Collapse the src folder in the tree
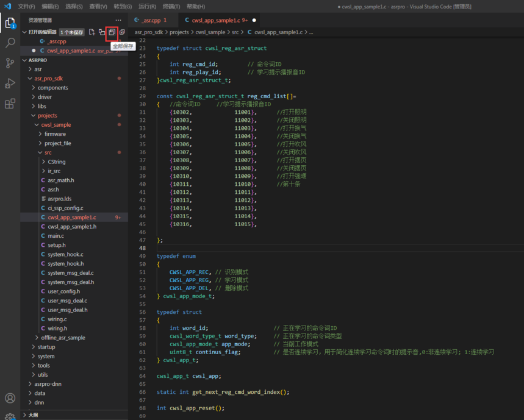The image size is (524, 420). pos(40,152)
